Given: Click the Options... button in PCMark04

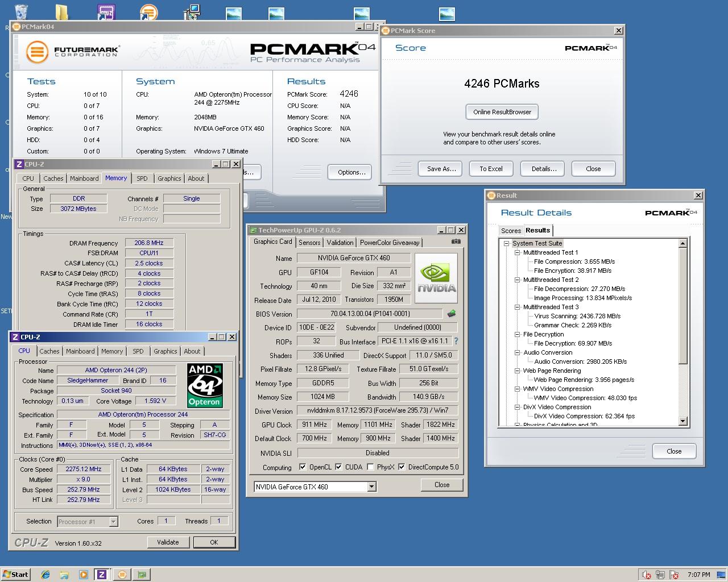Looking at the screenshot, I should [x=351, y=172].
